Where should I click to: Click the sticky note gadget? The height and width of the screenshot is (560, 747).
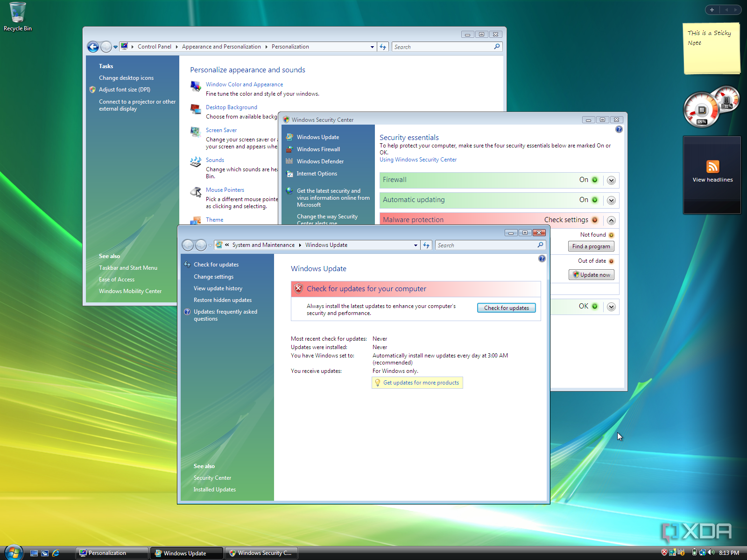click(x=712, y=48)
